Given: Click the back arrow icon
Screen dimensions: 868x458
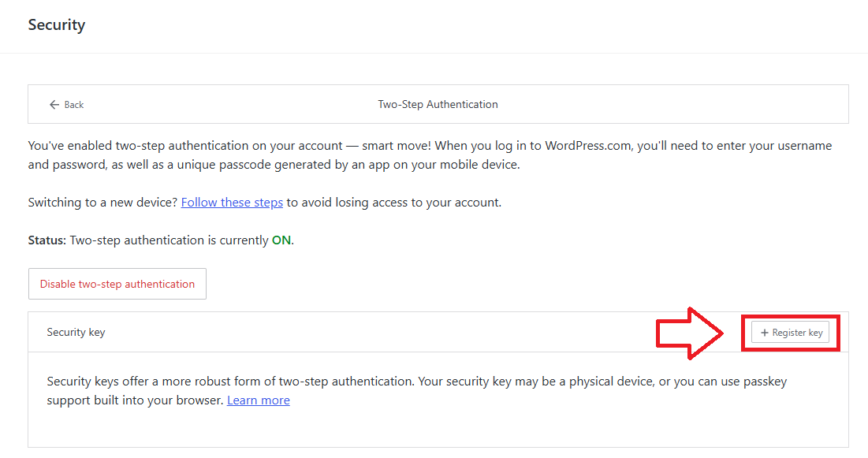Looking at the screenshot, I should coord(54,105).
